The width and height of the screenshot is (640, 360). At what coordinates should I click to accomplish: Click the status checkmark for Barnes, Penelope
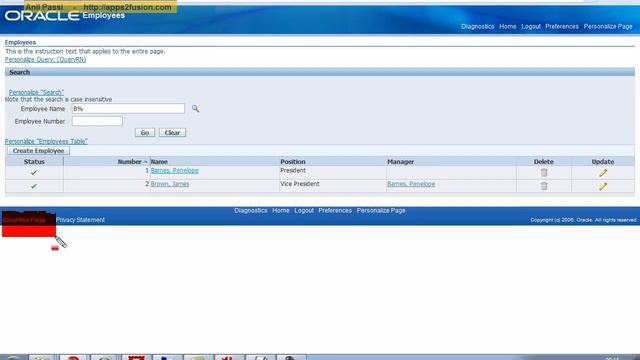click(34, 173)
